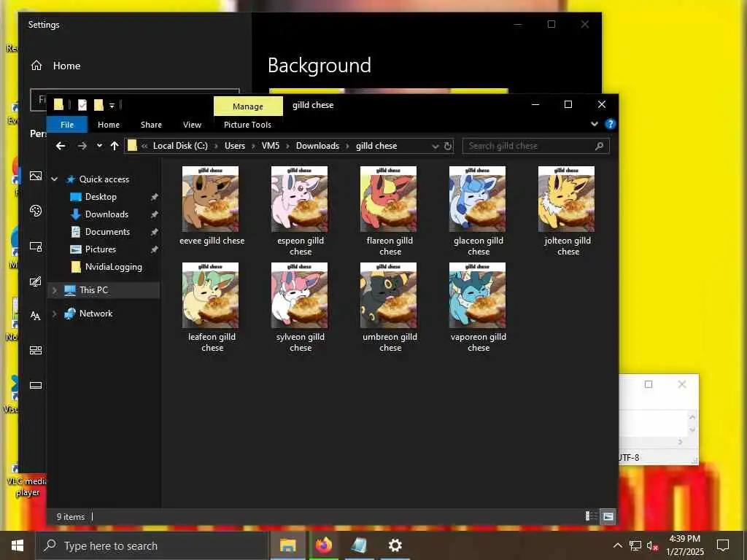
Task: Click Users in the address path
Action: point(235,146)
